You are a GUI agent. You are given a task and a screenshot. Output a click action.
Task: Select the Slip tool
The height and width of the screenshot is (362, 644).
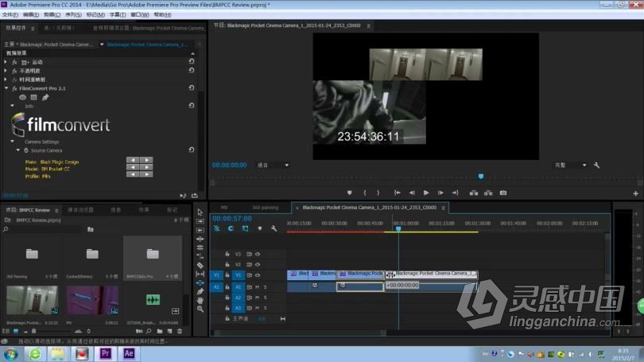point(200,274)
